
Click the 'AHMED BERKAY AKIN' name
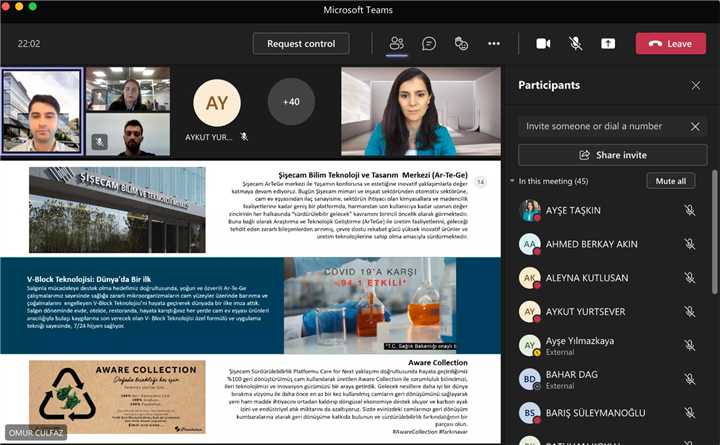tap(591, 244)
